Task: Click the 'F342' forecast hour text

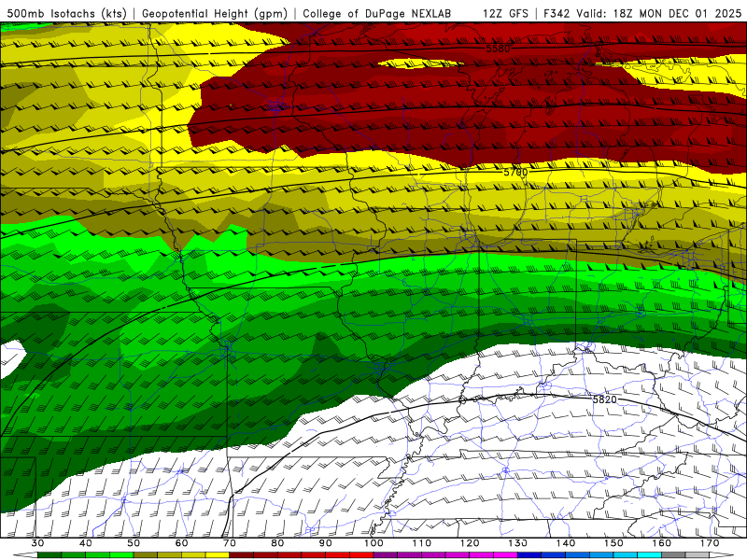Action: point(557,13)
